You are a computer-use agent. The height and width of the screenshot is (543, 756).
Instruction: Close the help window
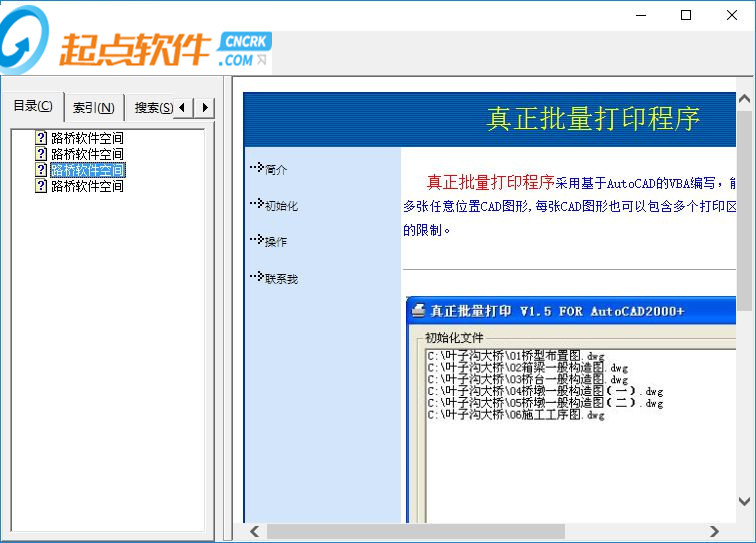(x=731, y=15)
